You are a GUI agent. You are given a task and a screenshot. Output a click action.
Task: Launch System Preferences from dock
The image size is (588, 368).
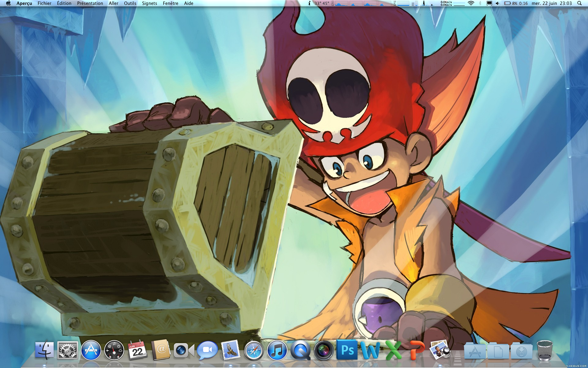[x=67, y=350]
